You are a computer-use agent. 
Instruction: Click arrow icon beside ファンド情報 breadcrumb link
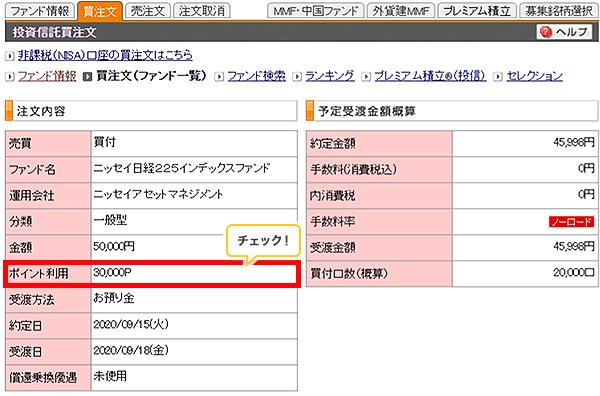point(10,77)
